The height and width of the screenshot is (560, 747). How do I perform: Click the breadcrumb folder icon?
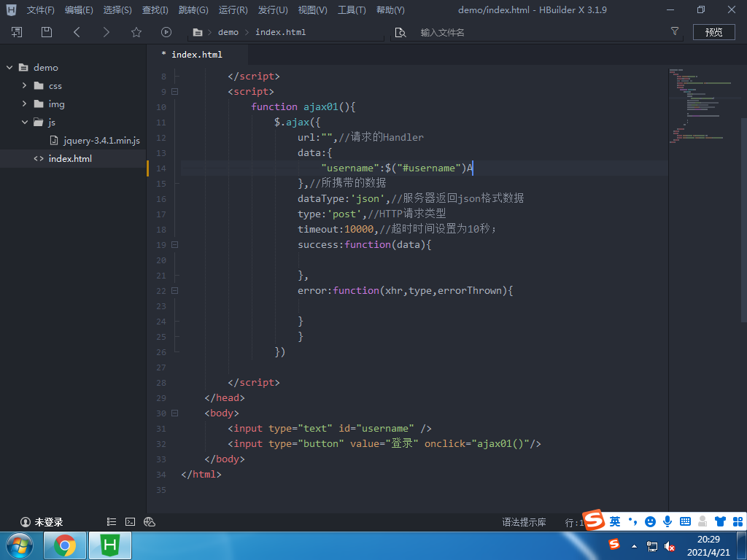(x=197, y=32)
